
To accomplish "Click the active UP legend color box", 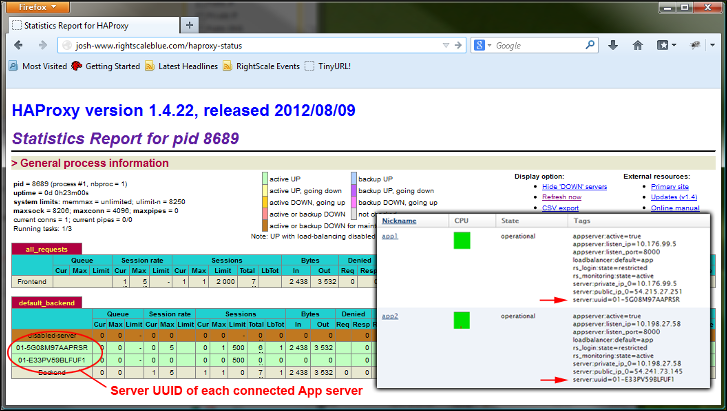I will pyautogui.click(x=265, y=179).
